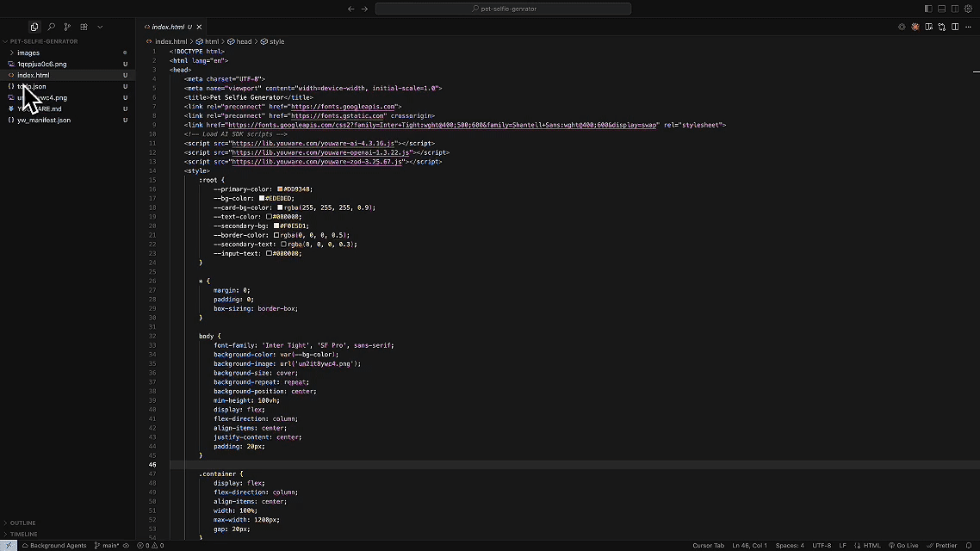Expand the images folder
The width and height of the screenshot is (980, 551).
(x=28, y=53)
